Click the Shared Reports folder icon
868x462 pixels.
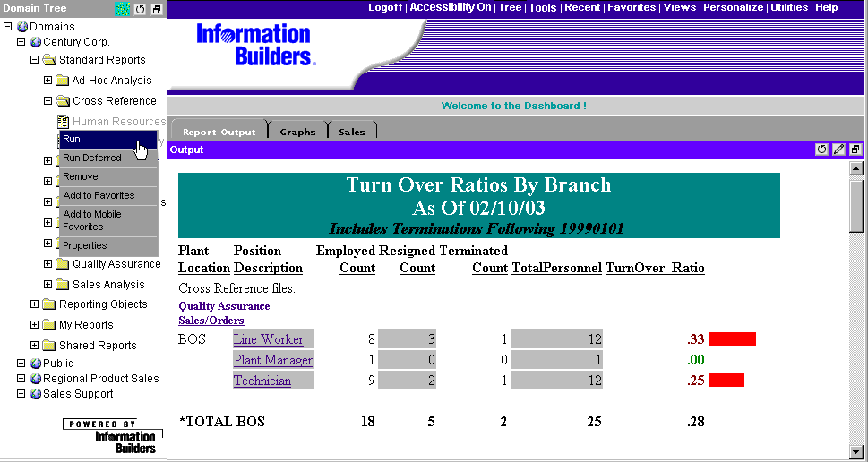pyautogui.click(x=49, y=346)
